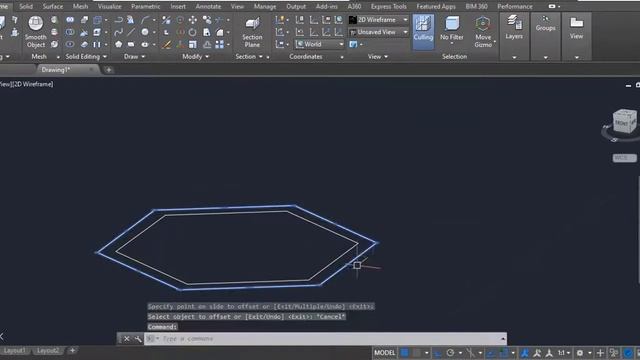
Task: Click the Rectangle tool in Draw panel
Action: tap(131, 44)
